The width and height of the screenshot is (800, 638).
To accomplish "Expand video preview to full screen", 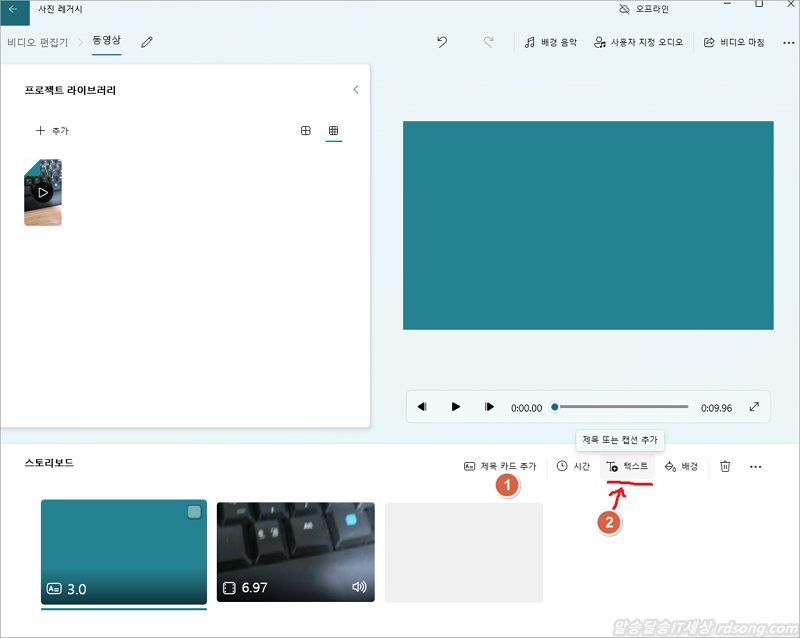I will point(754,407).
